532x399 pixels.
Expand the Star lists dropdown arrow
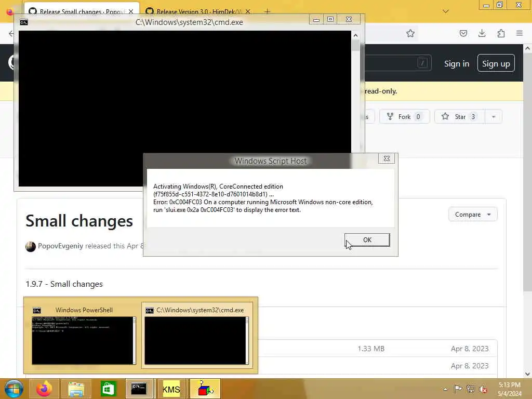(494, 117)
